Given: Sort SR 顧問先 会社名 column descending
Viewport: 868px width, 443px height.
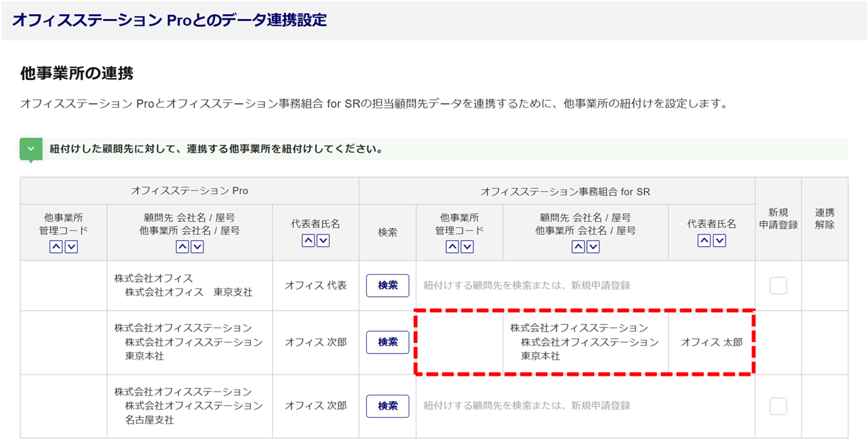Looking at the screenshot, I should [x=593, y=247].
